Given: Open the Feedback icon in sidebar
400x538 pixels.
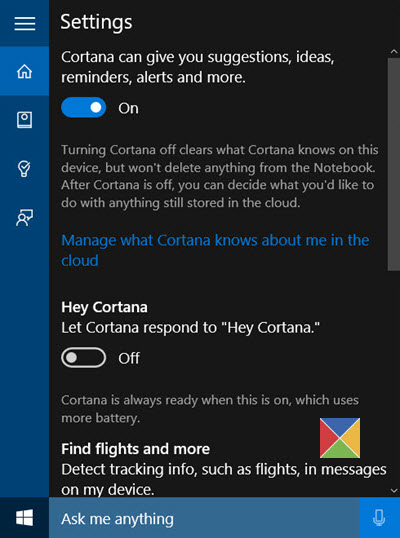Looking at the screenshot, I should [24, 218].
